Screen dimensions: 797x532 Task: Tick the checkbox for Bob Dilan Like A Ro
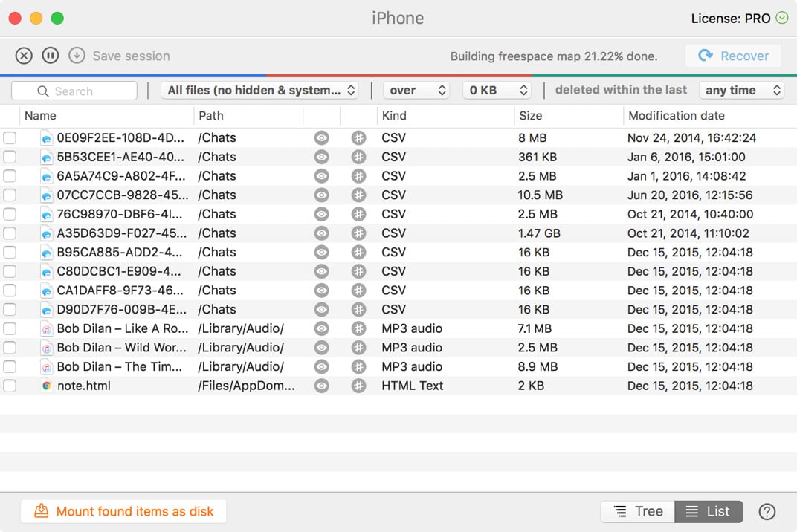pyautogui.click(x=10, y=328)
